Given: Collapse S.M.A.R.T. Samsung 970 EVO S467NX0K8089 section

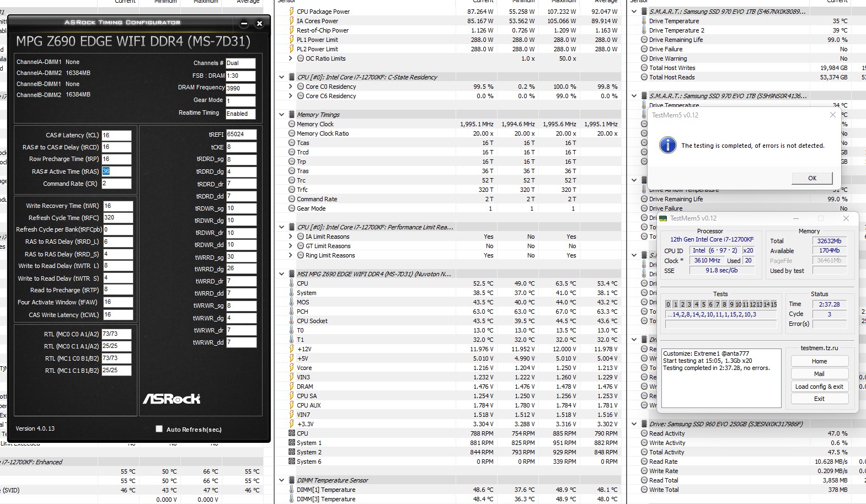Looking at the screenshot, I should tap(634, 12).
